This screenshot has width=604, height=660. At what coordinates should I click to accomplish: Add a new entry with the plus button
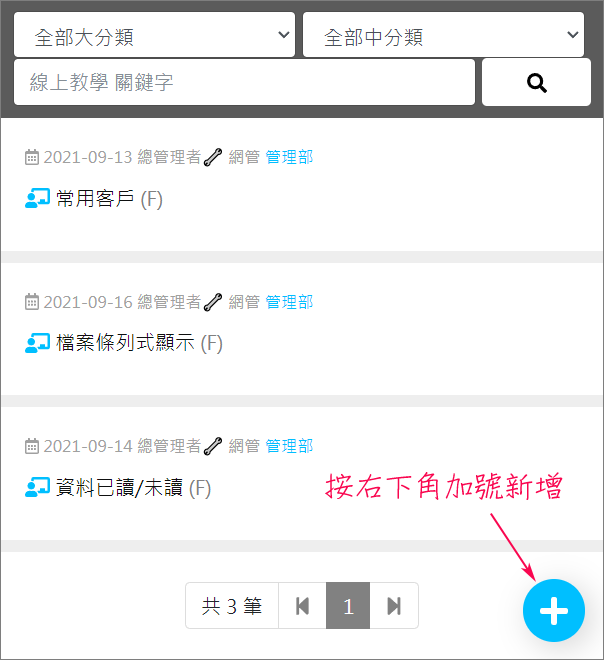click(x=553, y=610)
